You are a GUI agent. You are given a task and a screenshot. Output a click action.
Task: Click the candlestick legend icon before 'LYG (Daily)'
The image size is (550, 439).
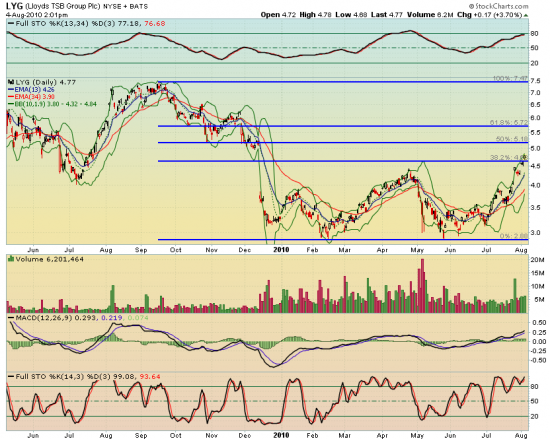point(11,82)
